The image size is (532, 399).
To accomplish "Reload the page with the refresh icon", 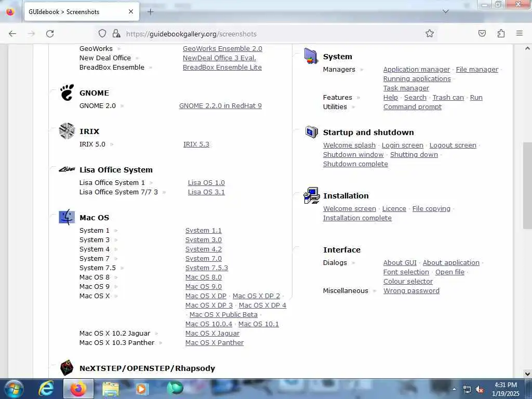I will tap(50, 34).
